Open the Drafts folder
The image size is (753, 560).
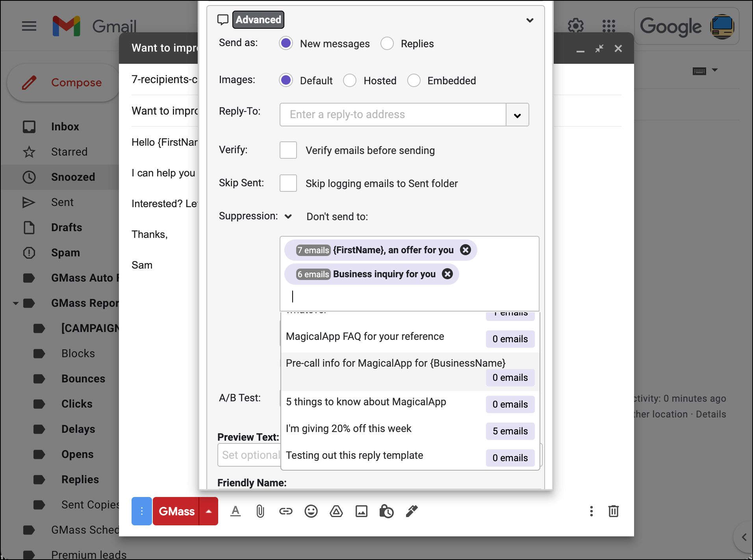coord(67,228)
